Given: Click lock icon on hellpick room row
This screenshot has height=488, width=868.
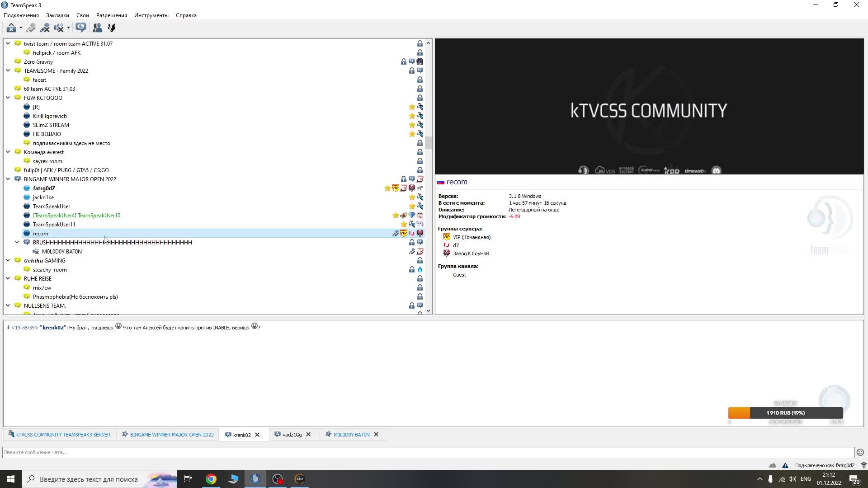Looking at the screenshot, I should coord(420,53).
